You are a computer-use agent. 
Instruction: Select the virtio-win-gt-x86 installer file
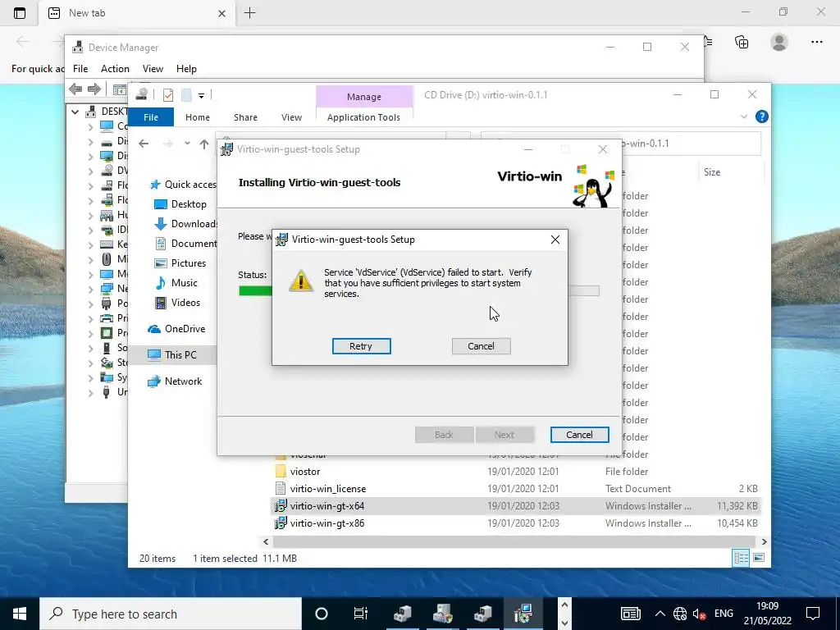pyautogui.click(x=516, y=523)
